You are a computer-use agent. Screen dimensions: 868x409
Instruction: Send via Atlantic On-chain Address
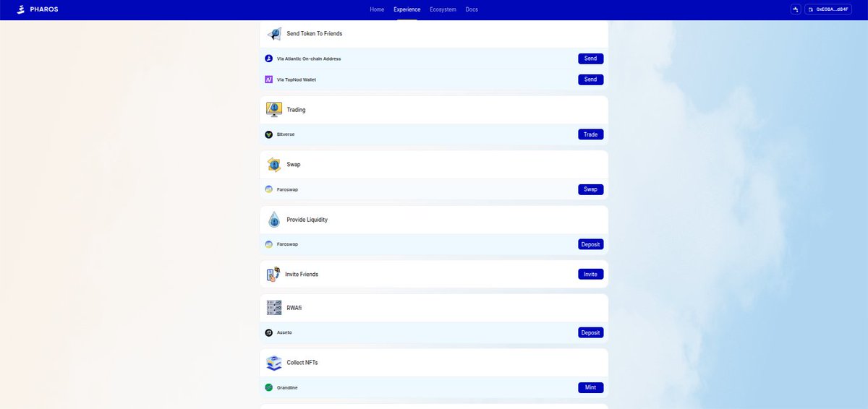coord(590,59)
